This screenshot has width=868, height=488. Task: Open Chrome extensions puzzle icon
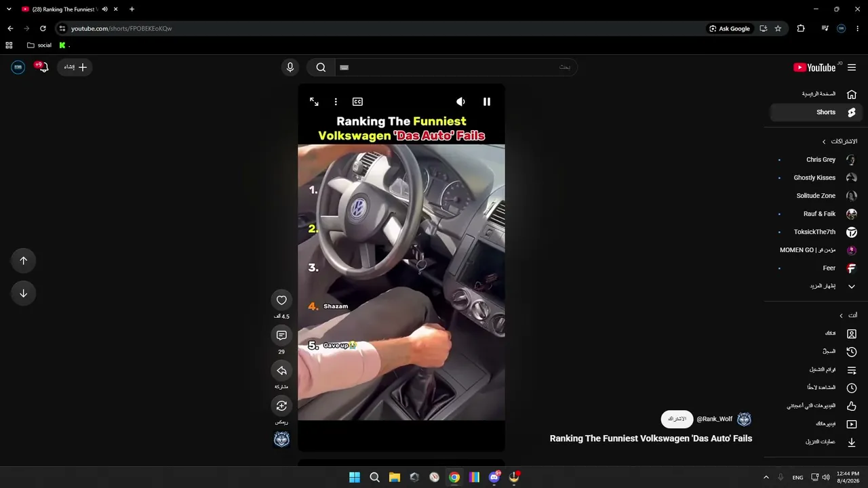pyautogui.click(x=801, y=28)
